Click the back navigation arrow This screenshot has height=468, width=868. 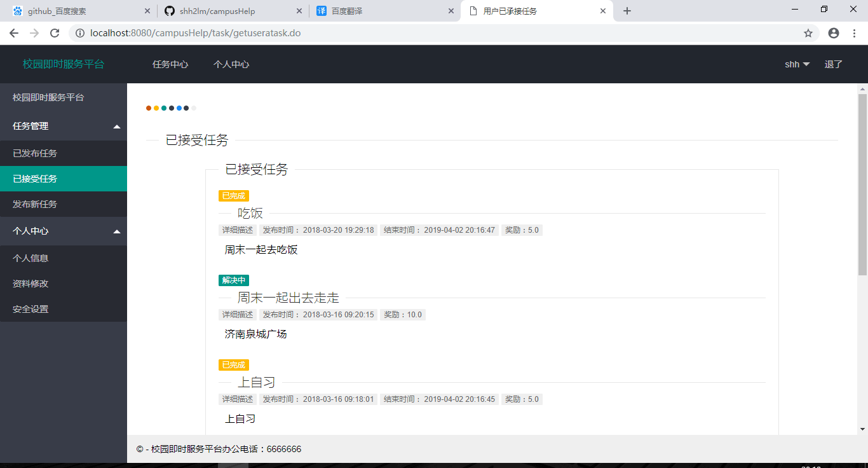[x=13, y=32]
